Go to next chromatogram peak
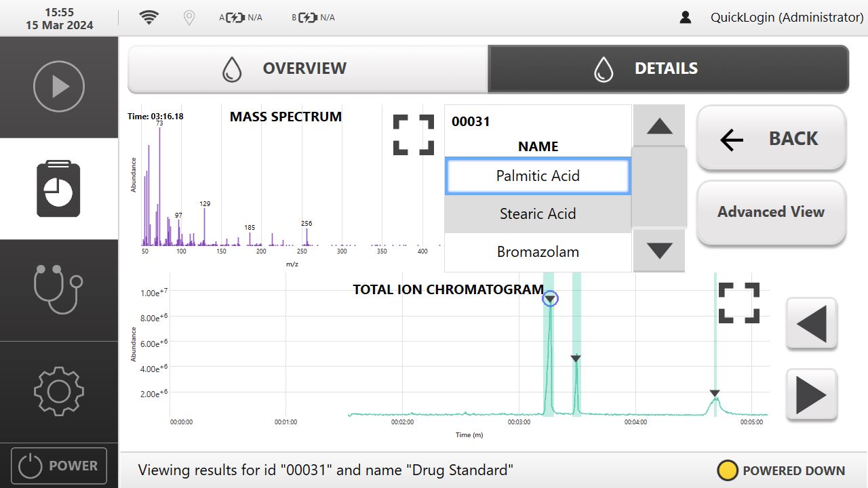Image resolution: width=868 pixels, height=488 pixels. point(811,394)
